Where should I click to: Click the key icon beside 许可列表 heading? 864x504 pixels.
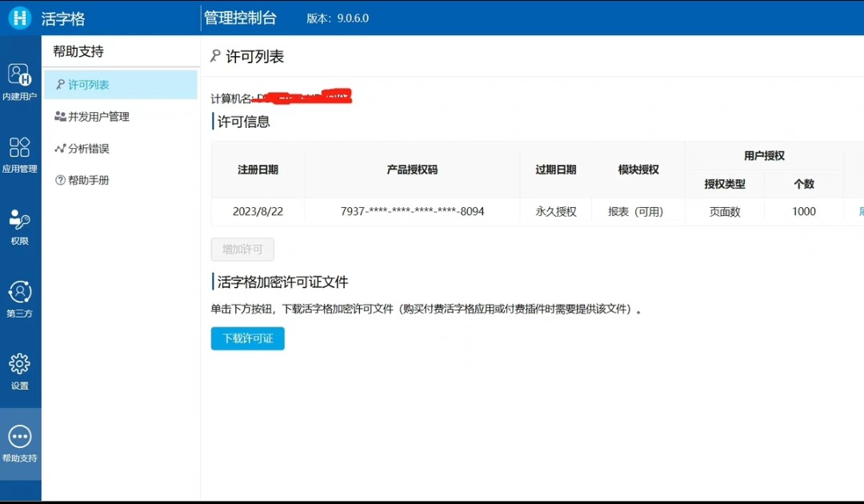(215, 56)
